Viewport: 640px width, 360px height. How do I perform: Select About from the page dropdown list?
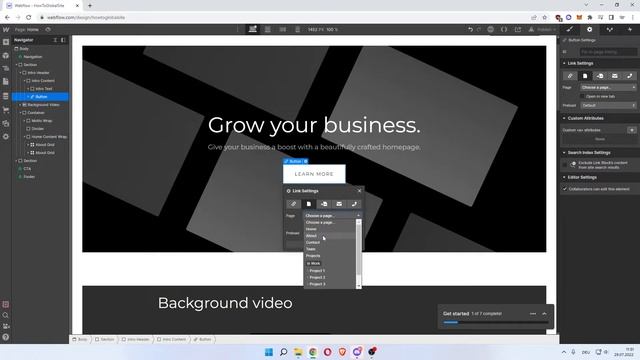click(x=330, y=236)
